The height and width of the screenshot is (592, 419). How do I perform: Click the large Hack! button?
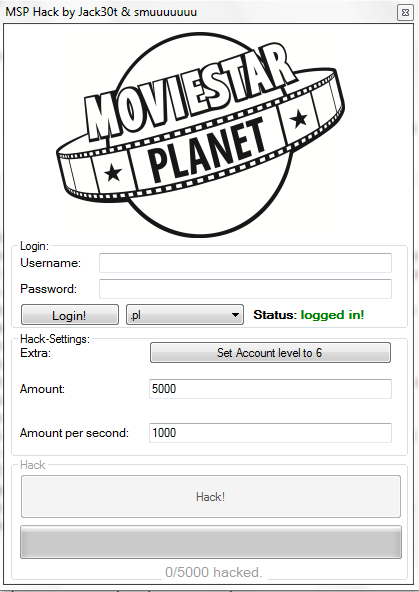(x=211, y=496)
